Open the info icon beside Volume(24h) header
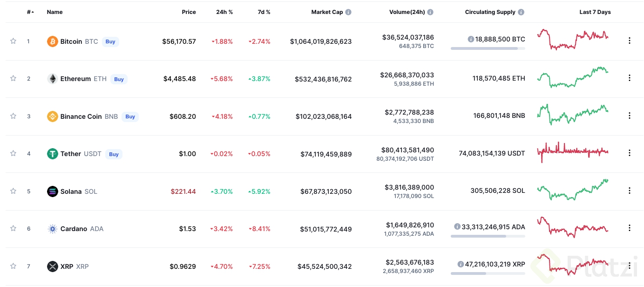The image size is (644, 287). 430,12
